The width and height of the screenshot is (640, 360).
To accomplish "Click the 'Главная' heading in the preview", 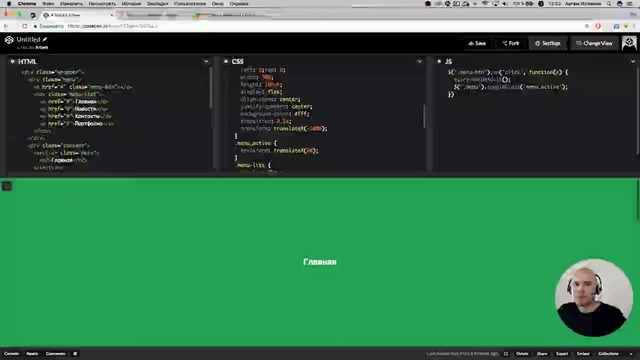I will click(320, 262).
